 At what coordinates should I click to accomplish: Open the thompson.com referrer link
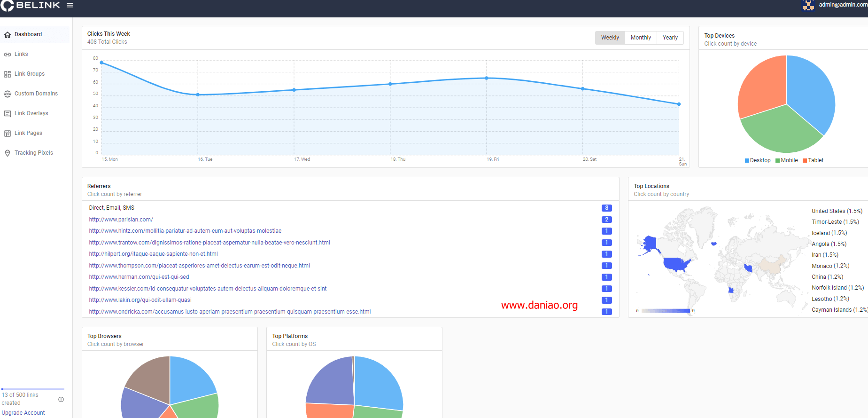199,266
